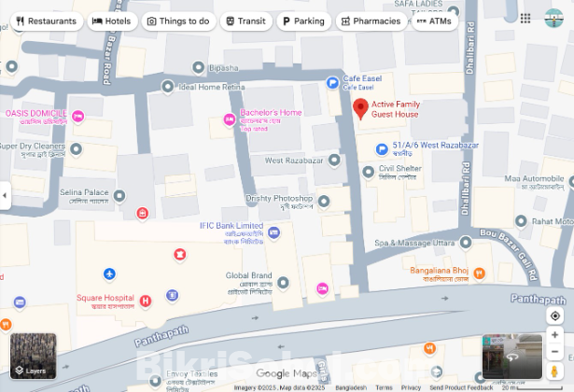Filter map by Hotels

point(112,21)
